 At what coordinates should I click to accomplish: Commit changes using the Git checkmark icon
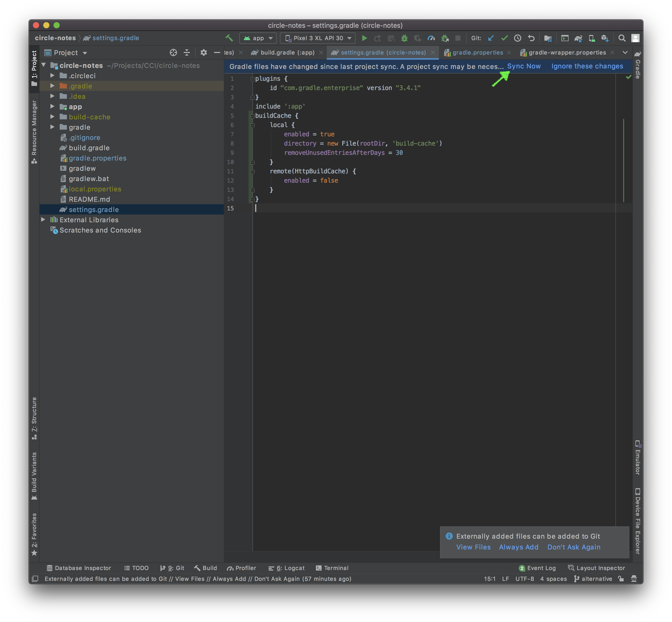coord(504,38)
